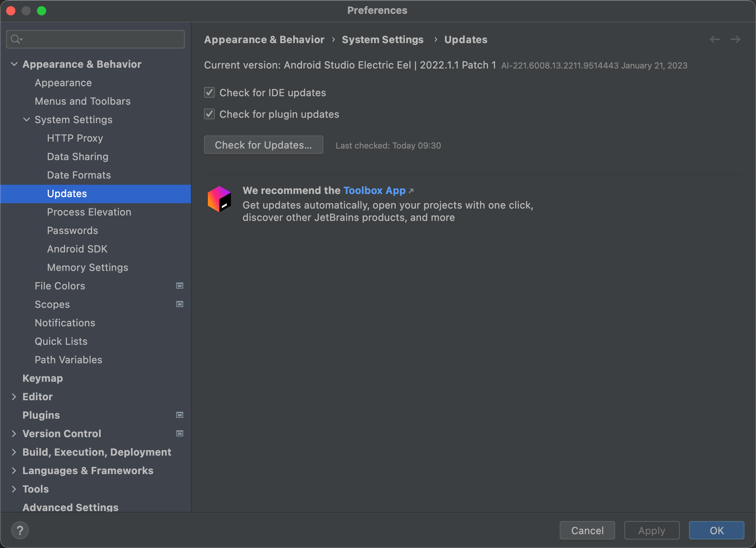The width and height of the screenshot is (756, 548).
Task: Click the Scopes settings icon
Action: pyautogui.click(x=180, y=304)
